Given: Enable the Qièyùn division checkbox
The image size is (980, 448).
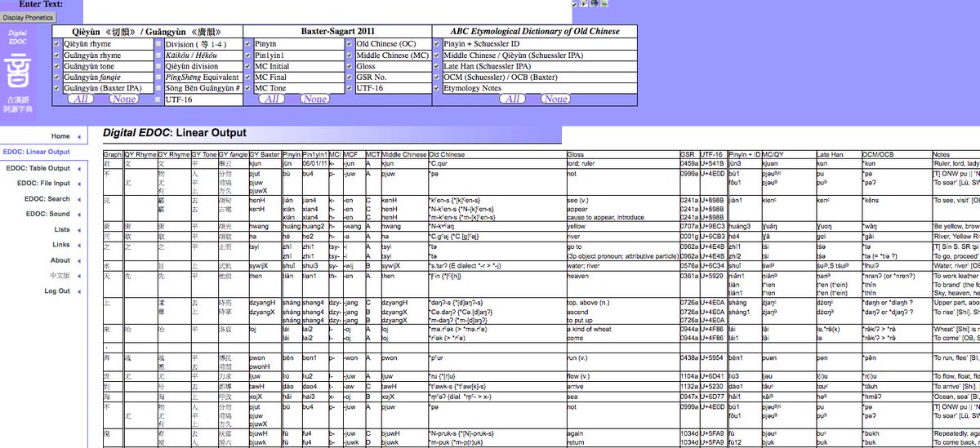Looking at the screenshot, I should coord(158,66).
